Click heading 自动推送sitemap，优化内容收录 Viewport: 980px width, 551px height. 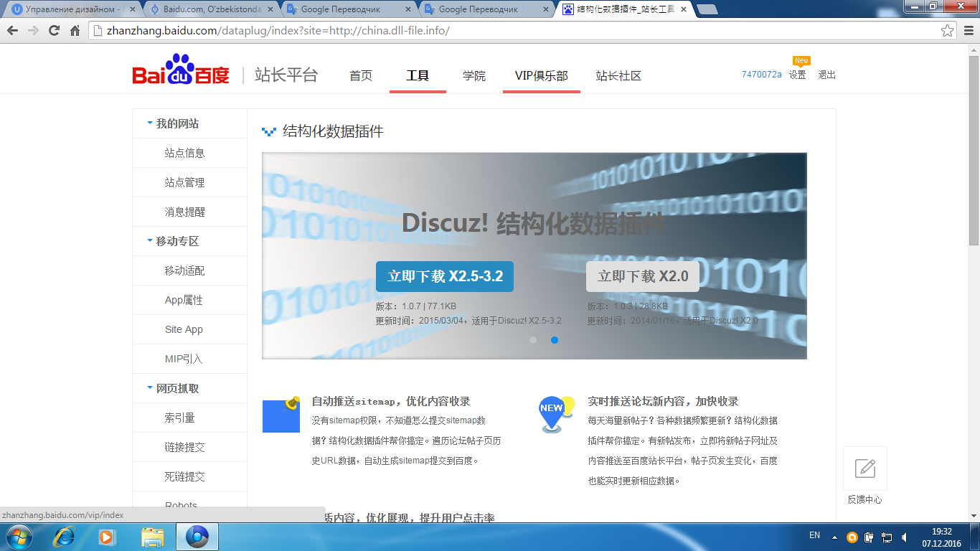391,401
